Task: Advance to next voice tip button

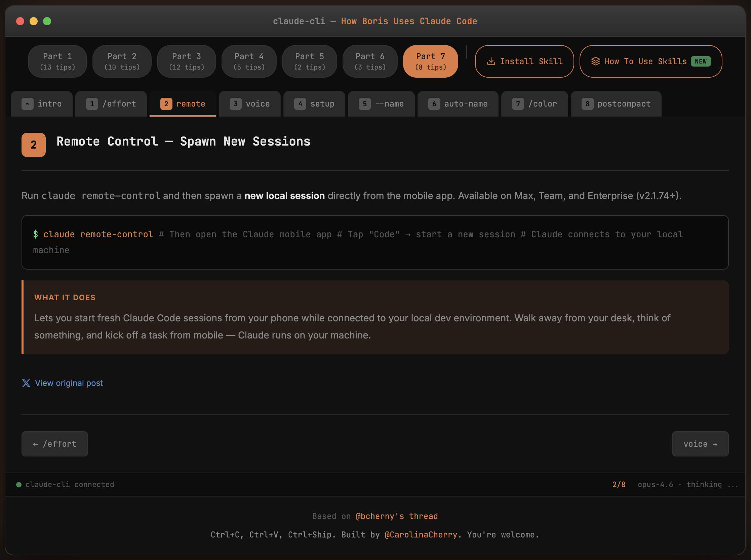Action: pos(700,444)
